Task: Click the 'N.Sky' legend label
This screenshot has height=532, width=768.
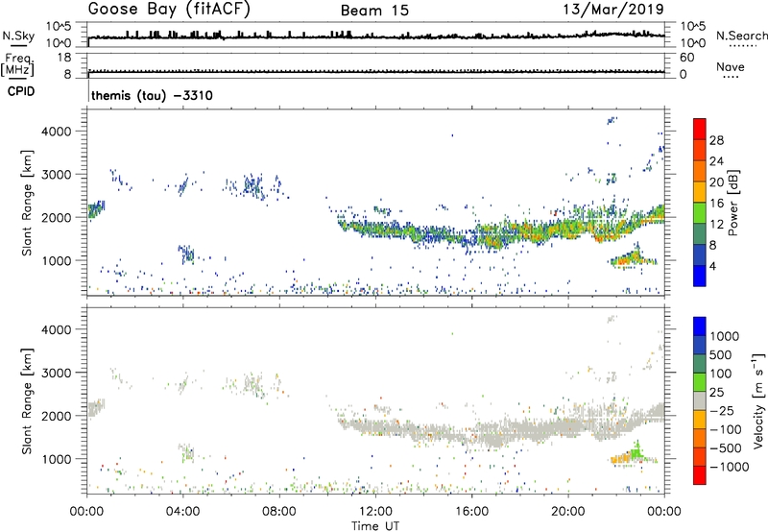Action: (18, 36)
